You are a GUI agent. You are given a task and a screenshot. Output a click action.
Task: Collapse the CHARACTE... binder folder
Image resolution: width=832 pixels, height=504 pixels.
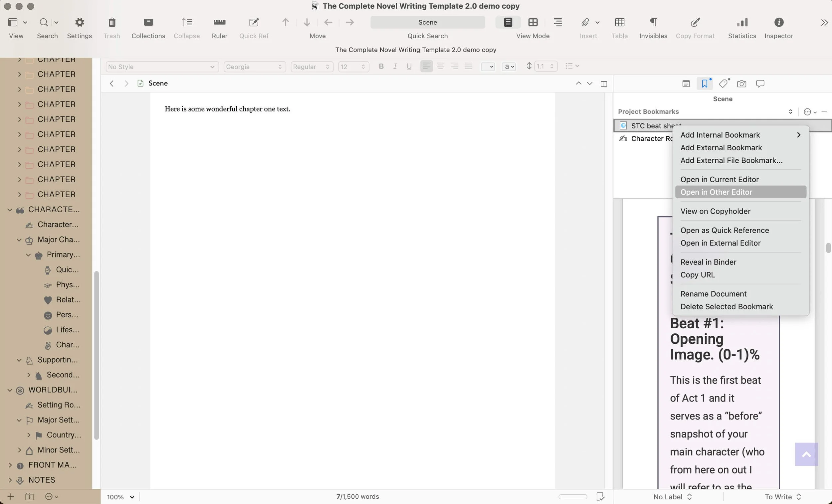pyautogui.click(x=10, y=210)
